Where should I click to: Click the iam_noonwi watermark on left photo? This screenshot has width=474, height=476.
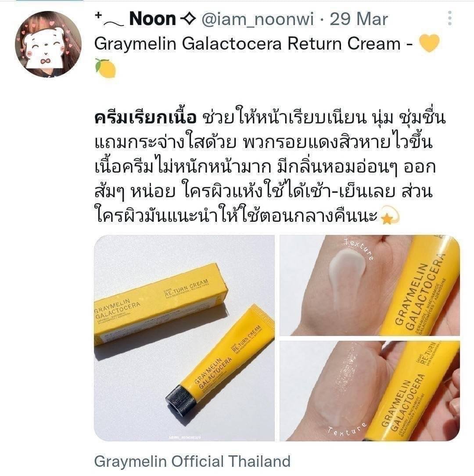185,437
